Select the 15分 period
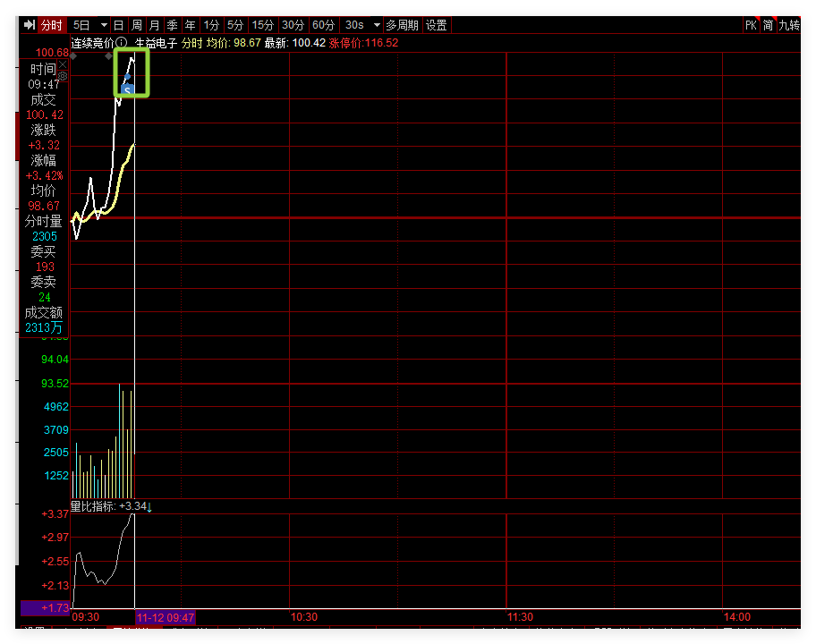Viewport: 816px width, 644px height. click(x=263, y=25)
